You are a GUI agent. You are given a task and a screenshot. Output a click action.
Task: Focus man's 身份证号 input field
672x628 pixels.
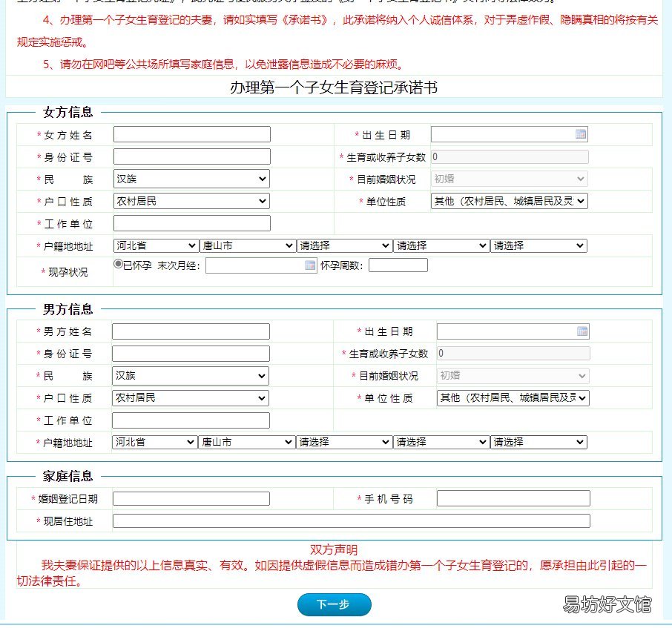[191, 354]
